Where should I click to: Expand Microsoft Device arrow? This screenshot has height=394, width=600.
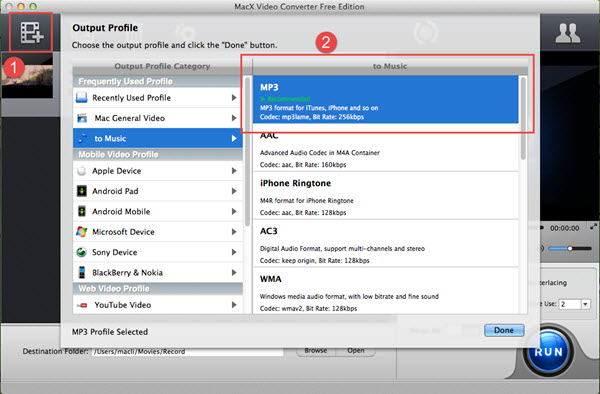[x=234, y=231]
